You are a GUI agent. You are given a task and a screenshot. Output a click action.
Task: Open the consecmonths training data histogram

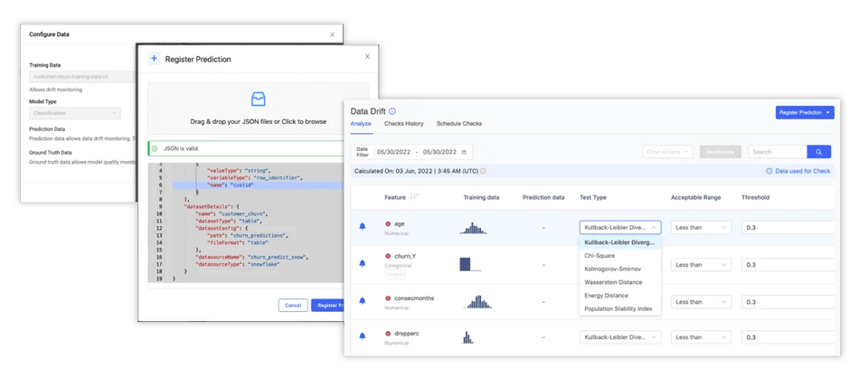click(477, 301)
